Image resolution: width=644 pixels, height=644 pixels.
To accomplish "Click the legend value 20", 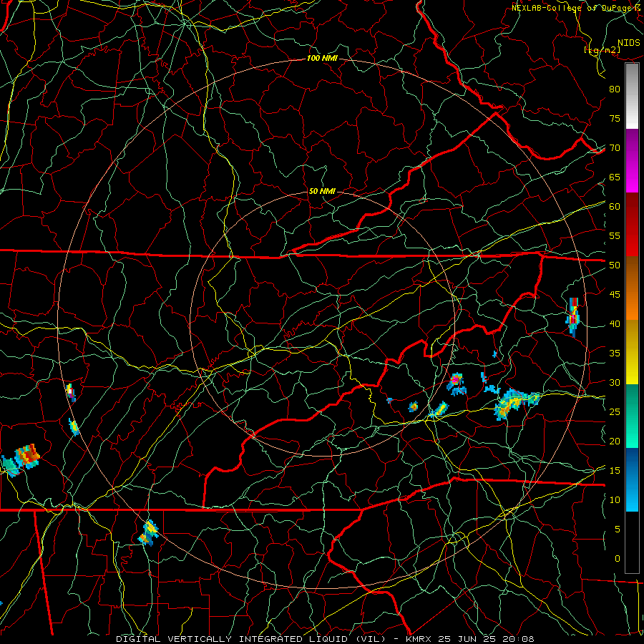I will 615,441.
